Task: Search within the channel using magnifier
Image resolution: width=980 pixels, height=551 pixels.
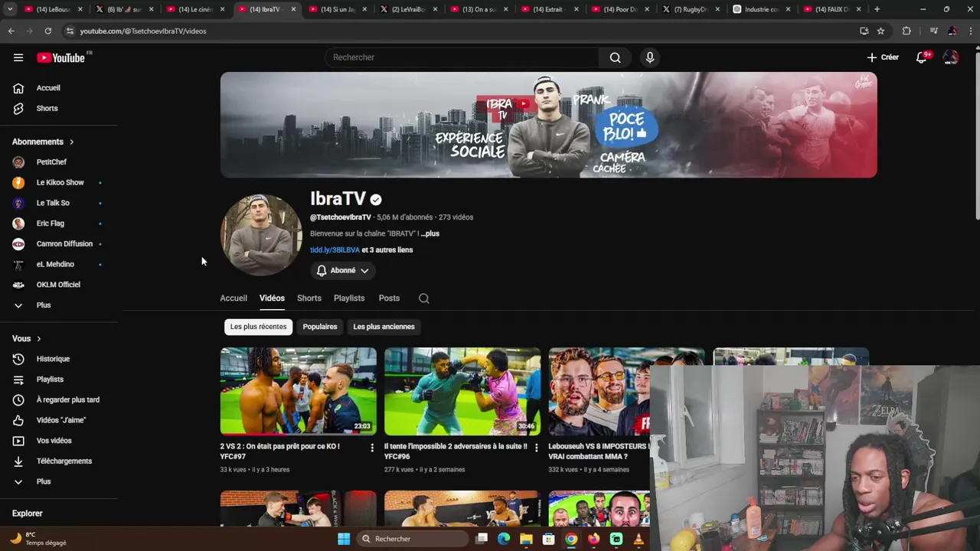Action: pos(424,298)
